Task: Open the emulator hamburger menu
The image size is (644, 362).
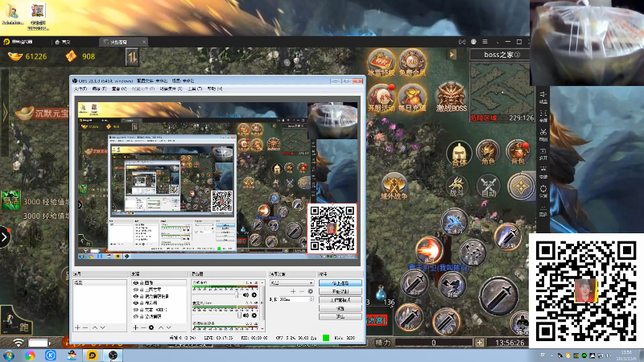Action: tap(485, 42)
